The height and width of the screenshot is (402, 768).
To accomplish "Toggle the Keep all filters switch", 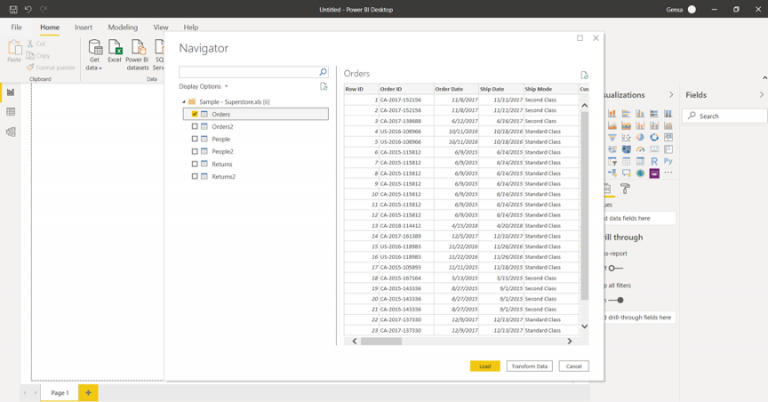I will point(616,300).
